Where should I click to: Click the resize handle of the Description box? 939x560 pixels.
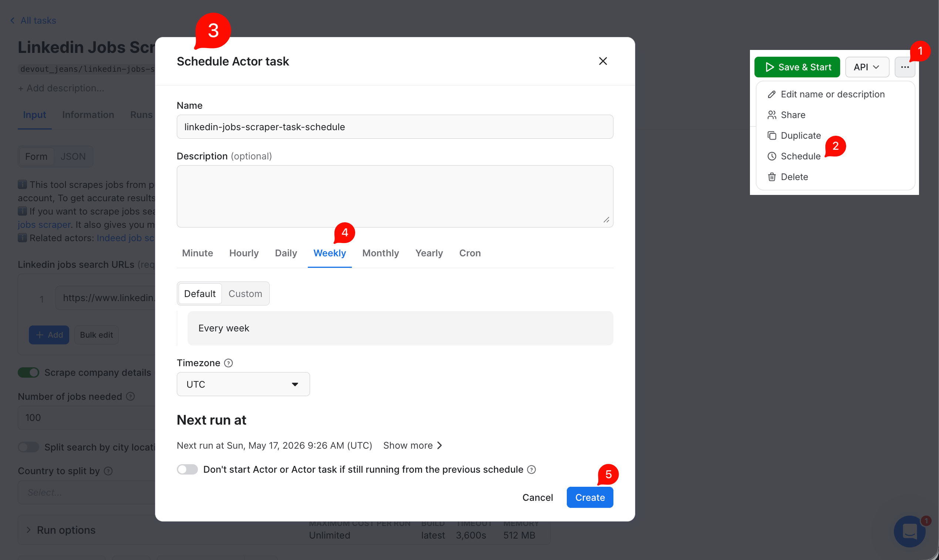[606, 220]
